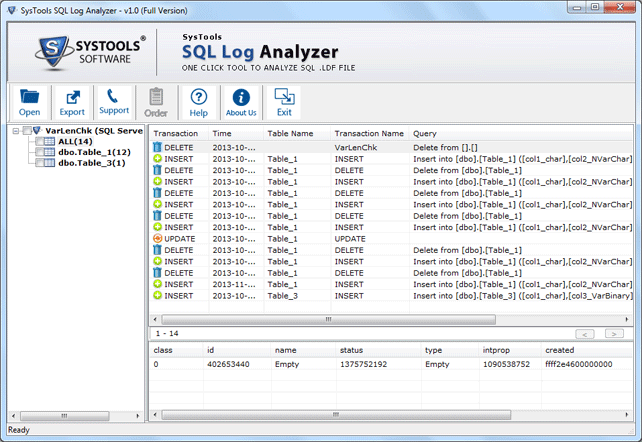Select the UPDATE transaction name cell
The height and width of the screenshot is (442, 642).
[350, 239]
